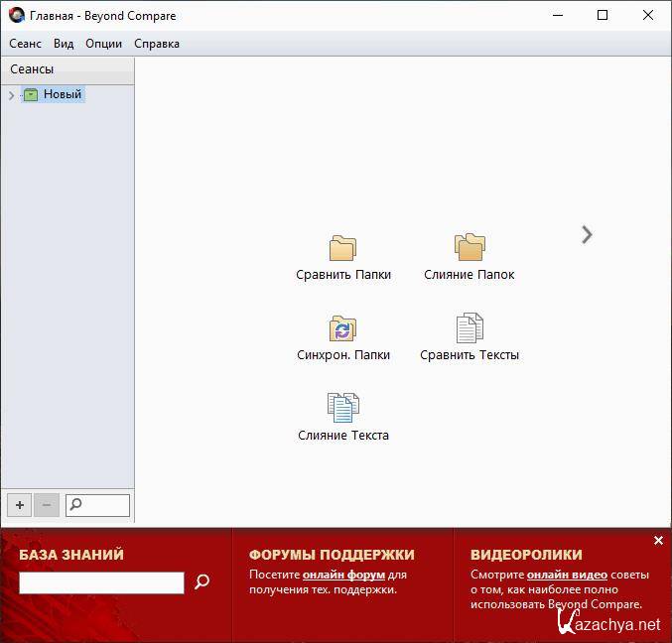This screenshot has height=643, width=672.
Task: Launch the Слияние Папок folder merge icon
Action: pyautogui.click(x=469, y=248)
